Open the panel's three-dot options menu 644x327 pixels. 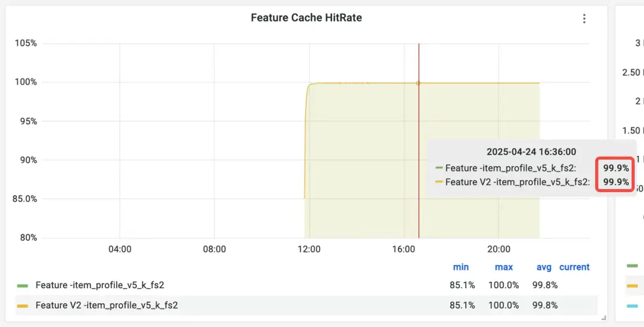pos(584,18)
